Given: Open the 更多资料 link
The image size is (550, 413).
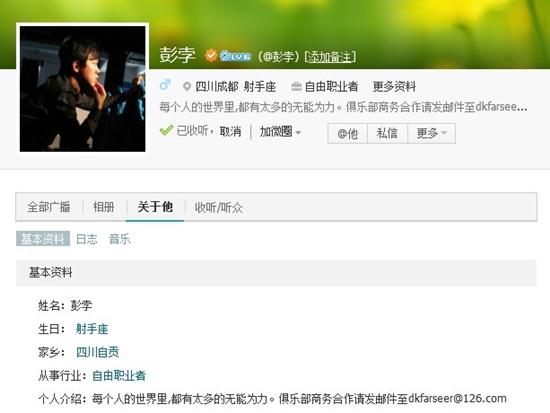Looking at the screenshot, I should click(x=394, y=86).
